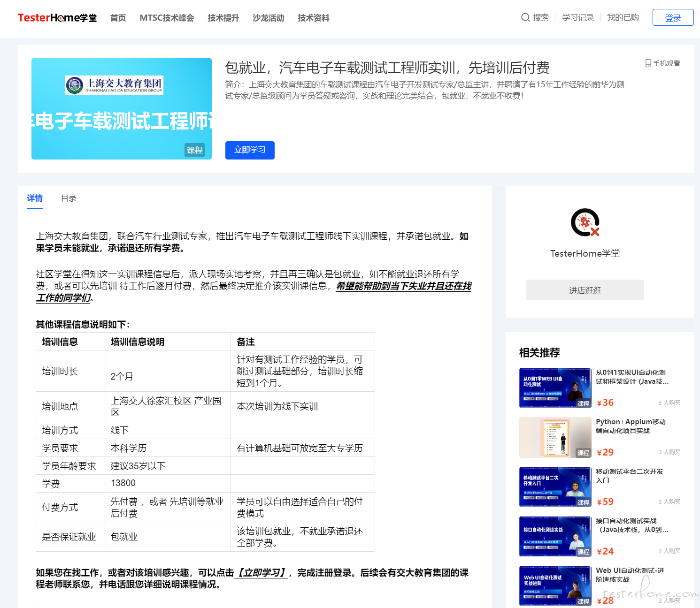Open thumbnail for Web UI自动化测试 course
Image resolution: width=700 pixels, height=608 pixels.
point(555,586)
